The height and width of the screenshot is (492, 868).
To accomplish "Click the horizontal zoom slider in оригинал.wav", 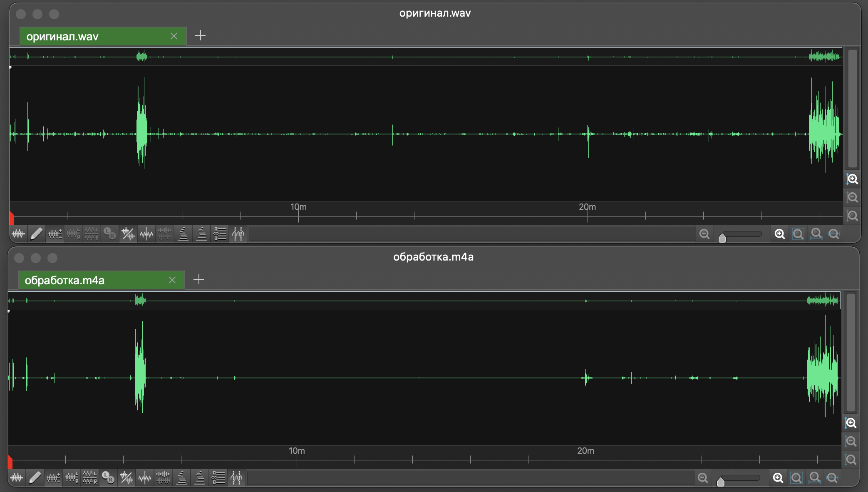I will click(x=742, y=234).
